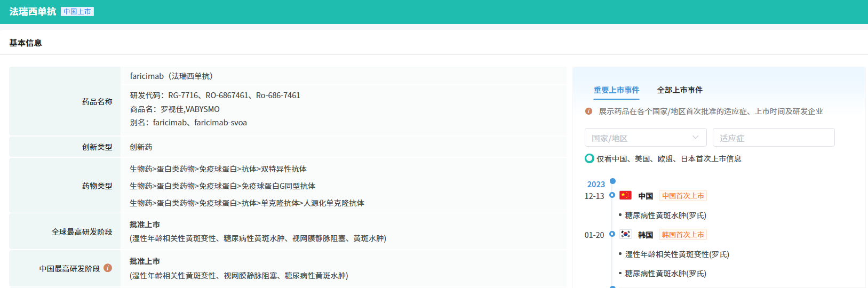This screenshot has width=868, height=288.
Task: Click the 适应症 filter input field
Action: tap(774, 138)
